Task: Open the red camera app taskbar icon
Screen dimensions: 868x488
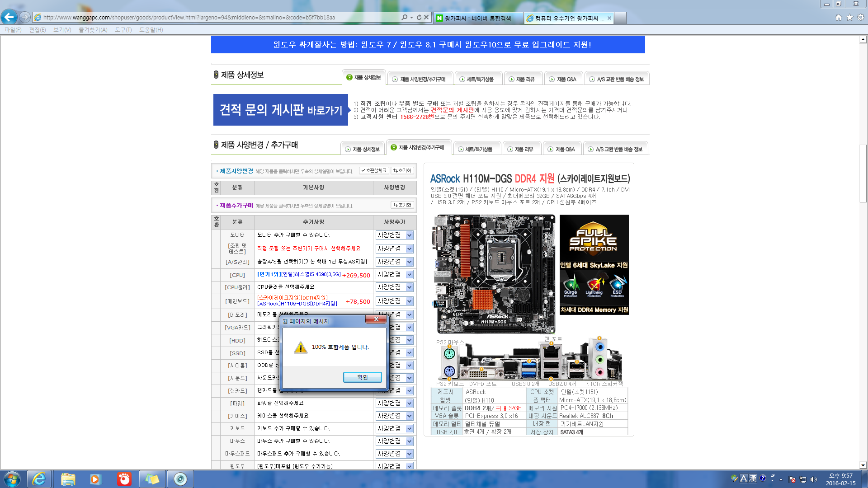Action: click(124, 479)
